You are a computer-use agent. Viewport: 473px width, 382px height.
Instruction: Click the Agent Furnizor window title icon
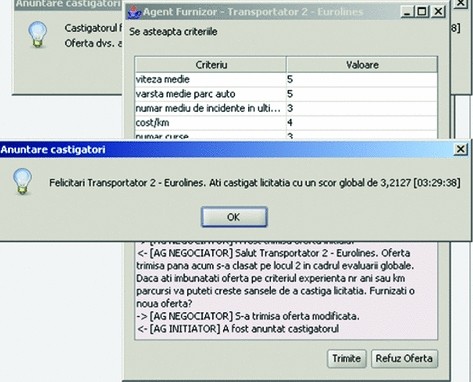[x=134, y=13]
